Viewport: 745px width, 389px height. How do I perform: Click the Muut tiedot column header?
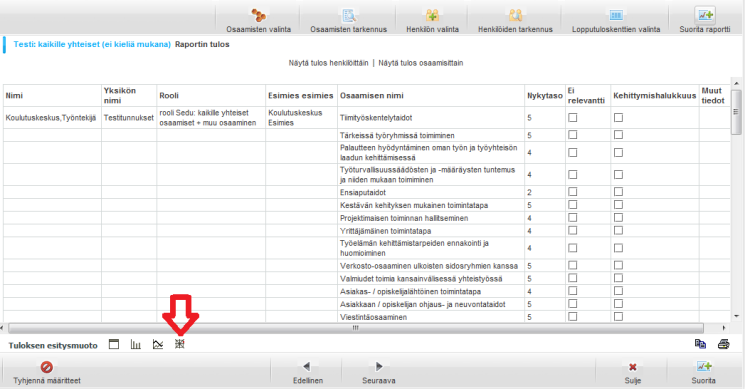pyautogui.click(x=714, y=95)
